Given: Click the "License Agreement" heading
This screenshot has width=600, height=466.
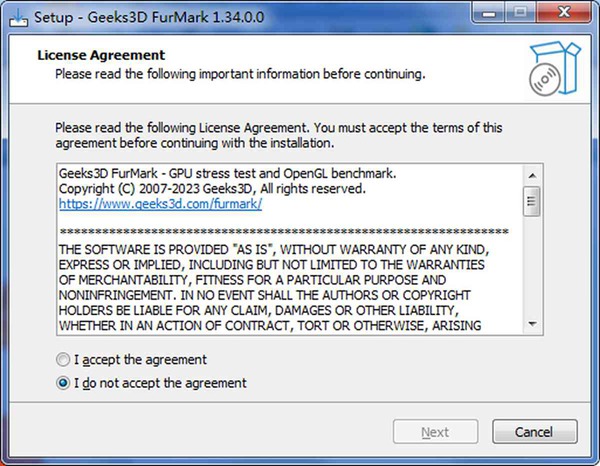Looking at the screenshot, I should [100, 55].
